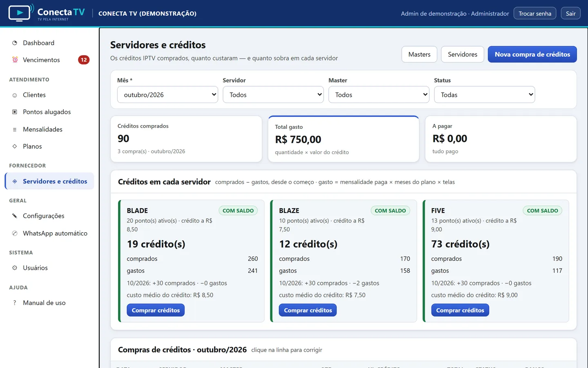Click the A pagar card

coord(501,139)
